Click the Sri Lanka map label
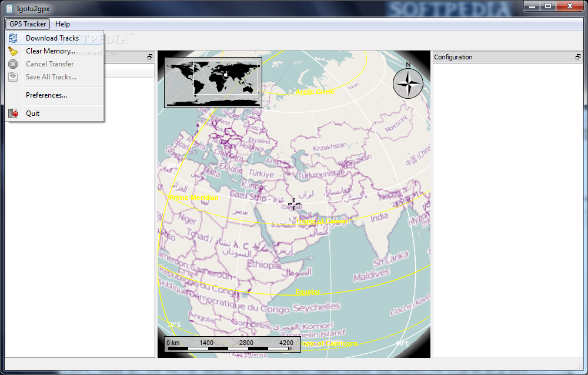The height and width of the screenshot is (375, 588). click(x=390, y=259)
